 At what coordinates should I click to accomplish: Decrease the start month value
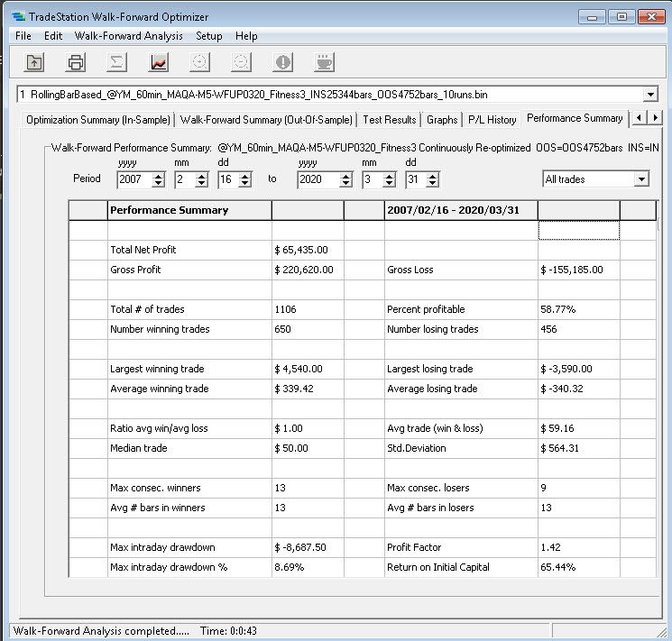pos(201,183)
